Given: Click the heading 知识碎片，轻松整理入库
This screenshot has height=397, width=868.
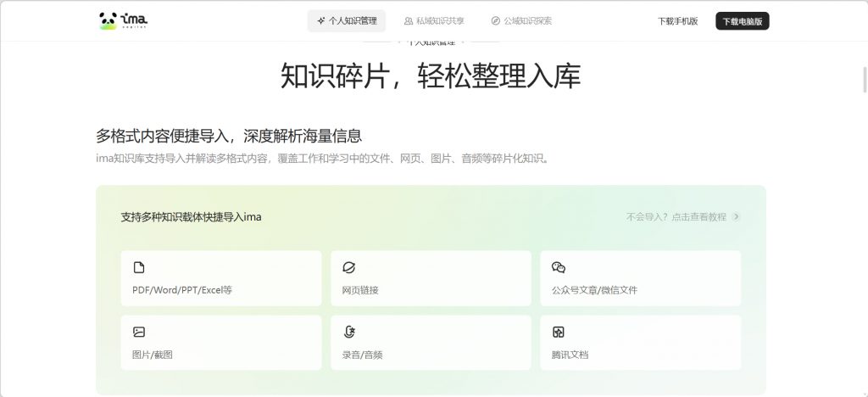Looking at the screenshot, I should (431, 75).
